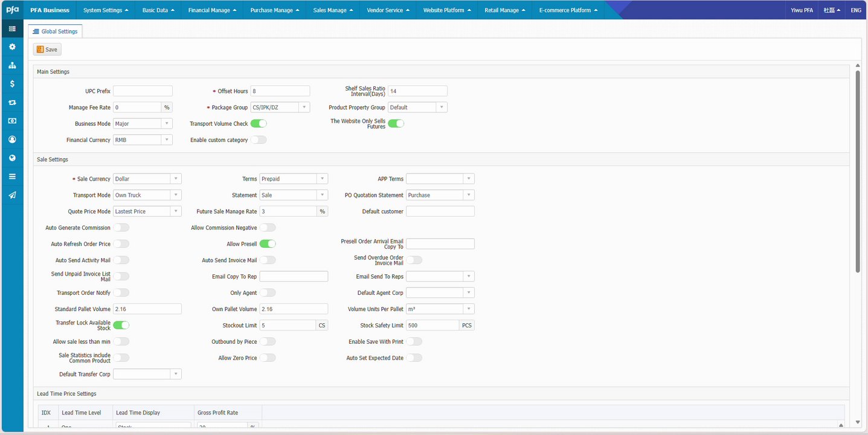Click the UPC Prefix input field
Screen dimensions: 868x435
tap(143, 91)
